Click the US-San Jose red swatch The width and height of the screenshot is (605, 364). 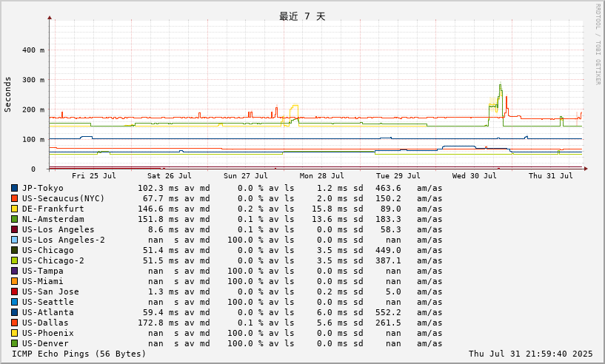[14, 292]
